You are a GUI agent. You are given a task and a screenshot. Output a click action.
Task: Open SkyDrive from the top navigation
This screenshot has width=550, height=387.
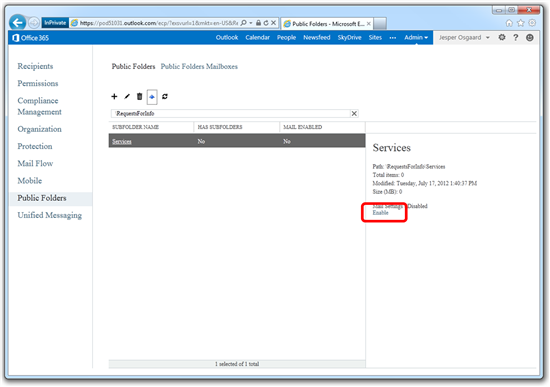349,38
